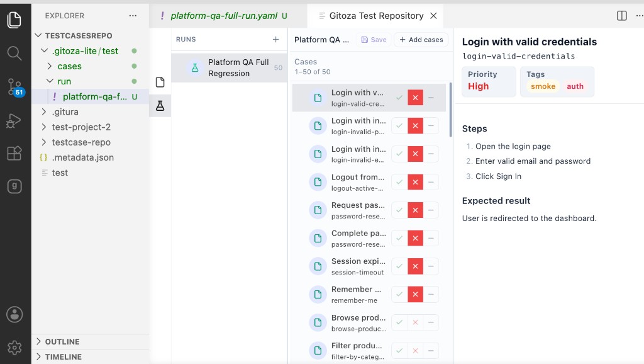644x364 pixels.
Task: Open the Gitoza extension icon
Action: click(14, 186)
